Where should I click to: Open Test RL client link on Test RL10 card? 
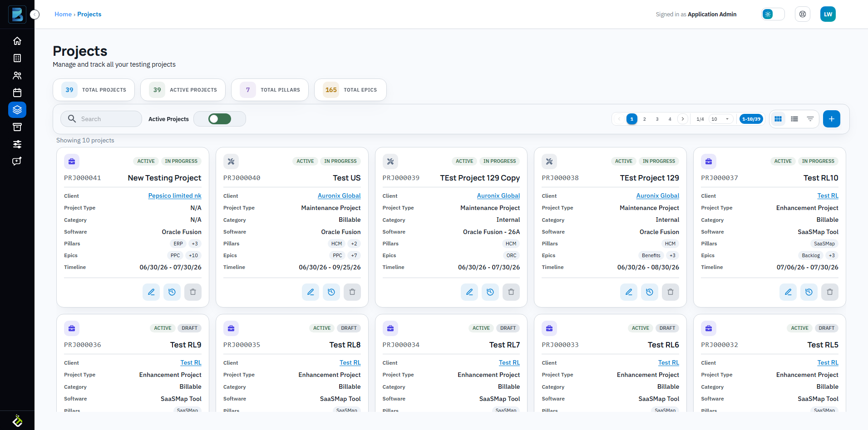point(828,195)
